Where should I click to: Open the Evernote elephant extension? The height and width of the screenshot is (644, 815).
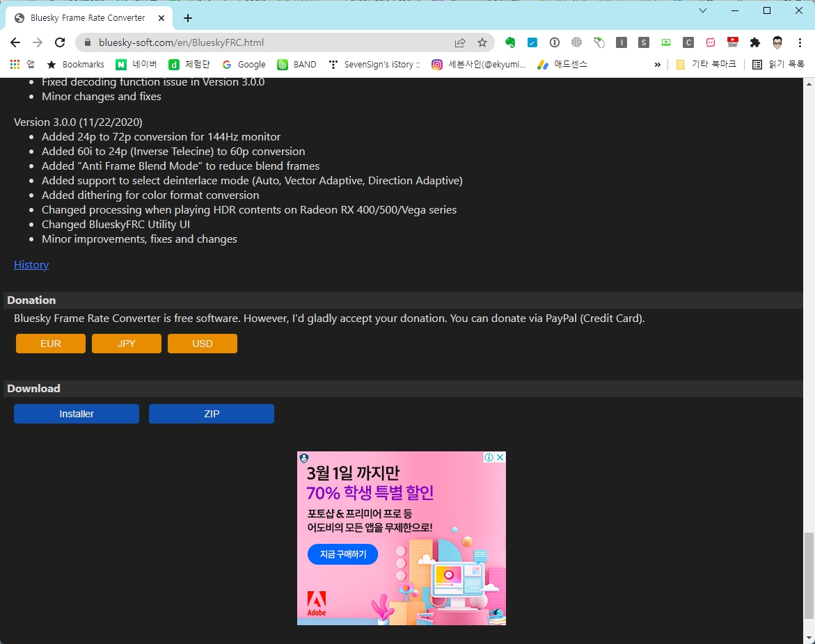click(510, 42)
